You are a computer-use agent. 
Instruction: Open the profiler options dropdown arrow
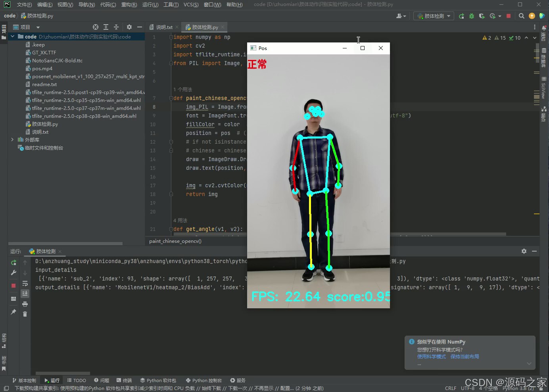[500, 16]
